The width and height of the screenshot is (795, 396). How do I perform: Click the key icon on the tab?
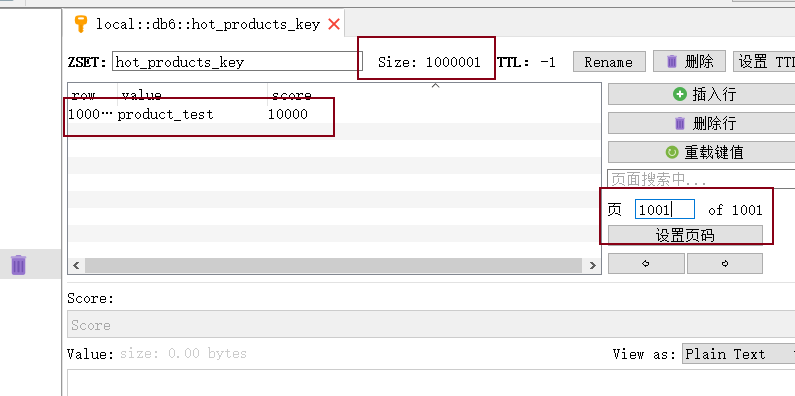[x=81, y=24]
